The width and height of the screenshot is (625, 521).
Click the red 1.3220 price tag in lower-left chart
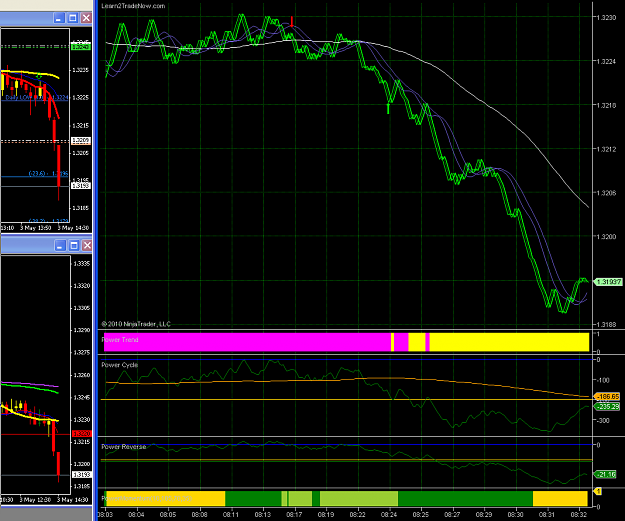coord(81,433)
